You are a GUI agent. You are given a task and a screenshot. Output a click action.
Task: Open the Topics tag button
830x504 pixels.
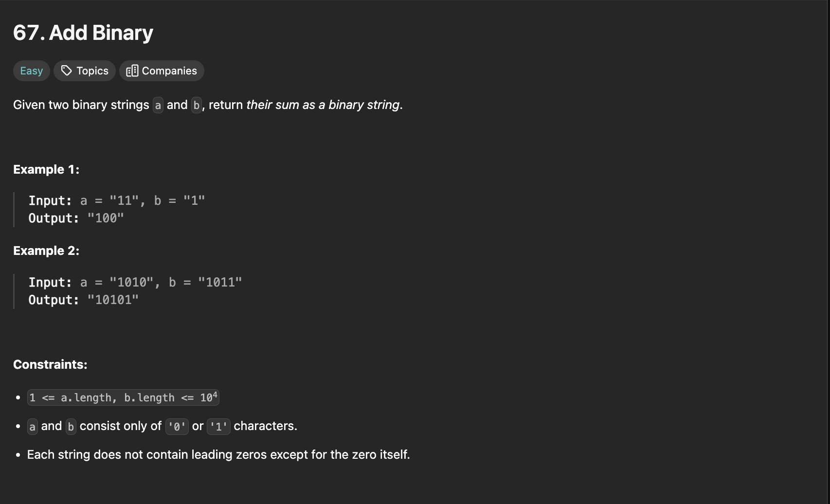tap(85, 71)
